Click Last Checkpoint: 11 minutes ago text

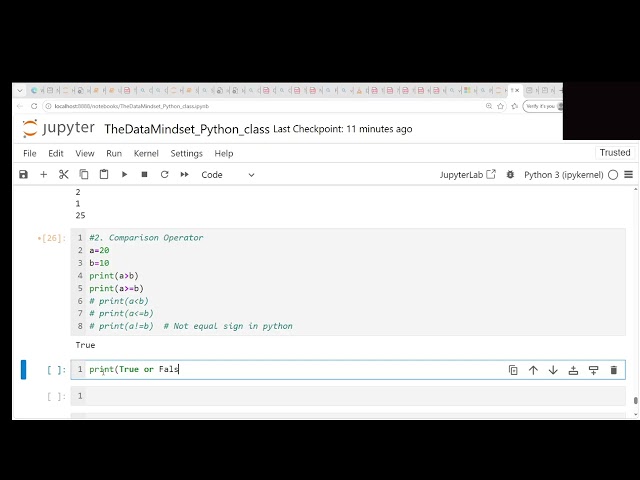343,129
